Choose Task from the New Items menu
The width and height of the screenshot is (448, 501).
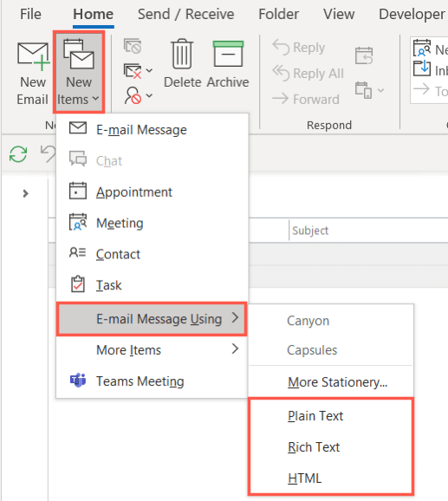[x=152, y=285]
